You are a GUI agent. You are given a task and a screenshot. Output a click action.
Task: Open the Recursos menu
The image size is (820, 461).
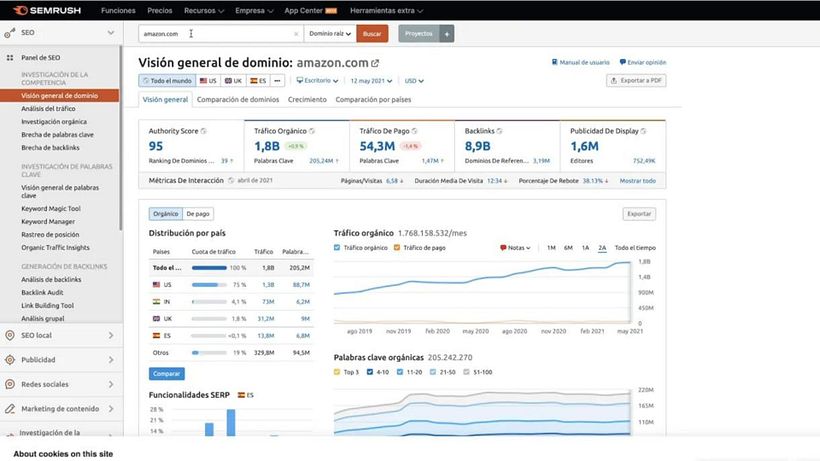coord(204,10)
